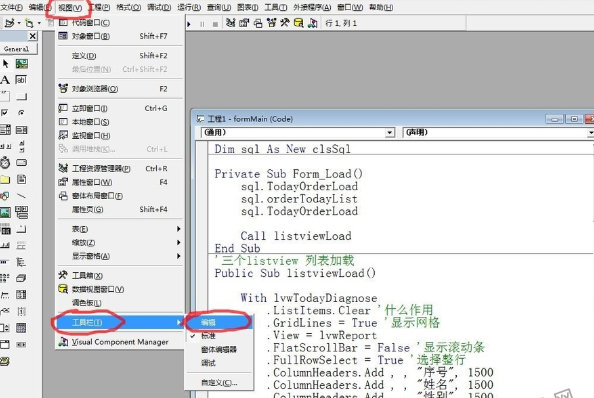Open Data View Window from the toolbar icon
Image resolution: width=594 pixels, height=398 pixels.
[x=299, y=23]
